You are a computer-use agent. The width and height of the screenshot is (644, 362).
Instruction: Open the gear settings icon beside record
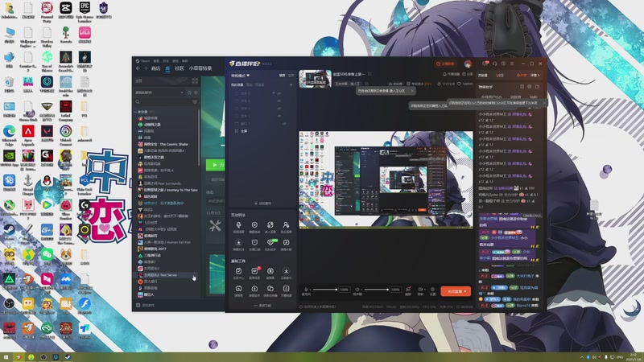pos(432,290)
